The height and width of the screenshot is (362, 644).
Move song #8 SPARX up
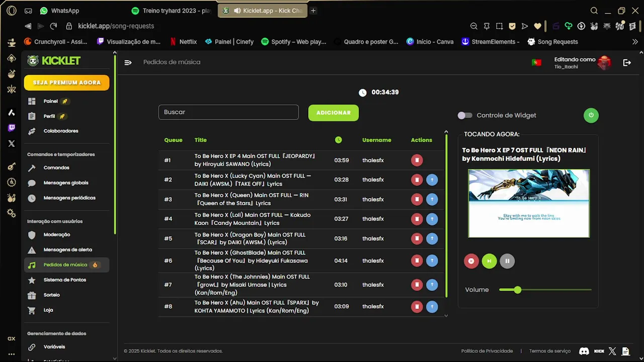(432, 307)
